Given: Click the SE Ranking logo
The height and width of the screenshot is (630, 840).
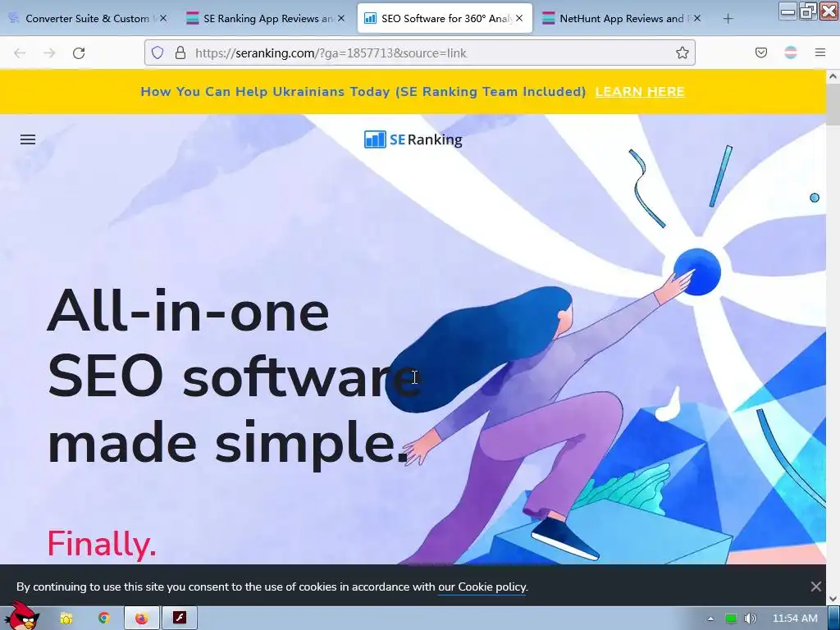Looking at the screenshot, I should tap(413, 139).
